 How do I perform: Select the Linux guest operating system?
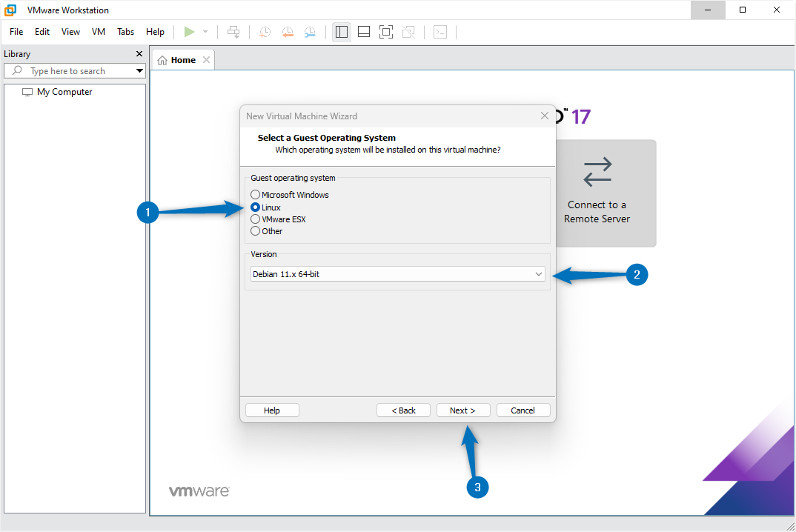tap(255, 207)
